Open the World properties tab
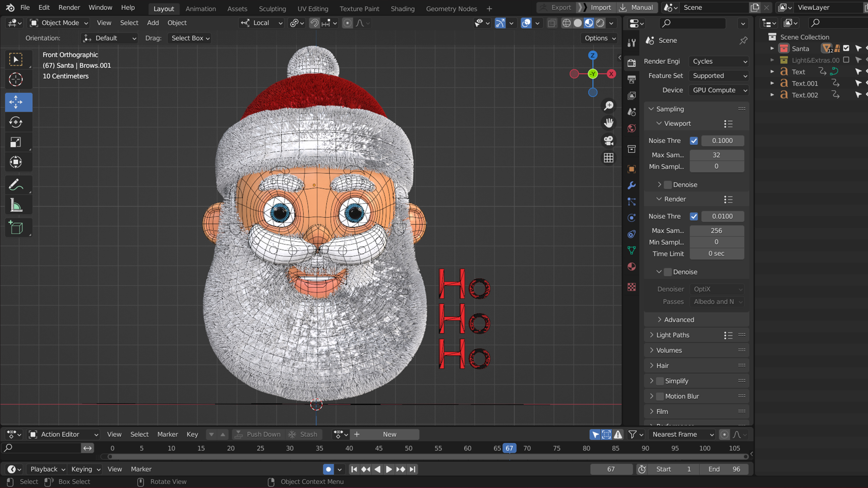The height and width of the screenshot is (488, 868). (632, 128)
